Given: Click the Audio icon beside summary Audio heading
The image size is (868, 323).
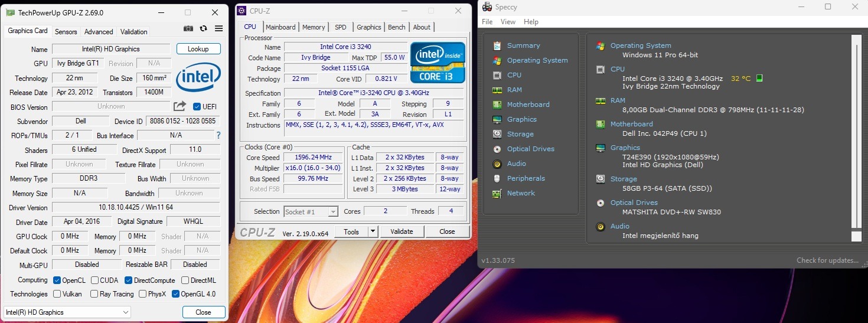Looking at the screenshot, I should coord(601,226).
